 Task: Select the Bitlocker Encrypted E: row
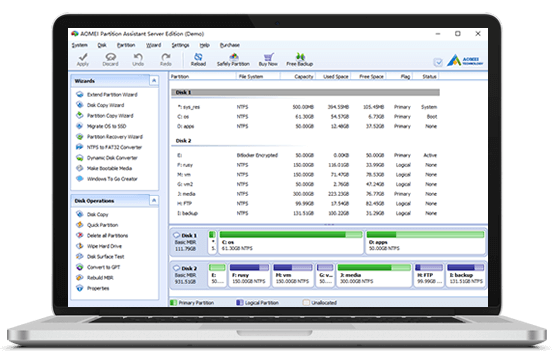pyautogui.click(x=305, y=155)
